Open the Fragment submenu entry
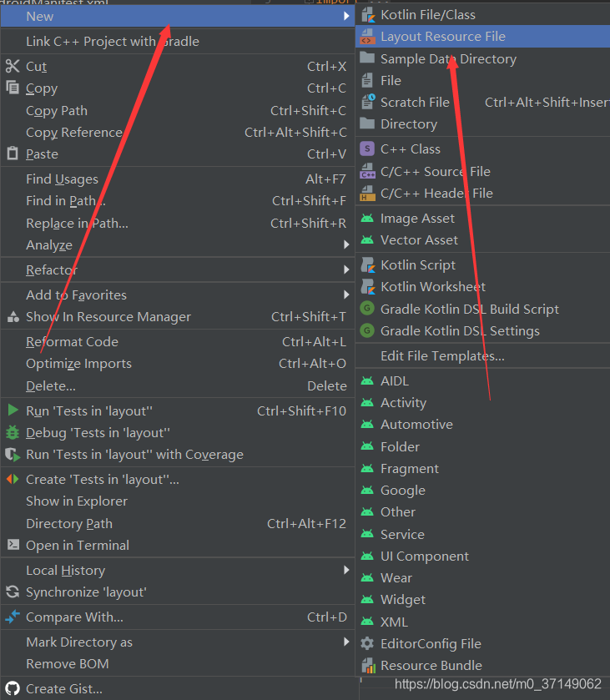 pyautogui.click(x=482, y=468)
